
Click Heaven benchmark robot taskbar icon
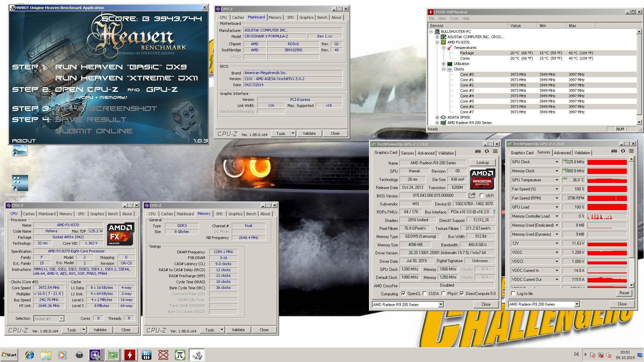[x=197, y=355]
